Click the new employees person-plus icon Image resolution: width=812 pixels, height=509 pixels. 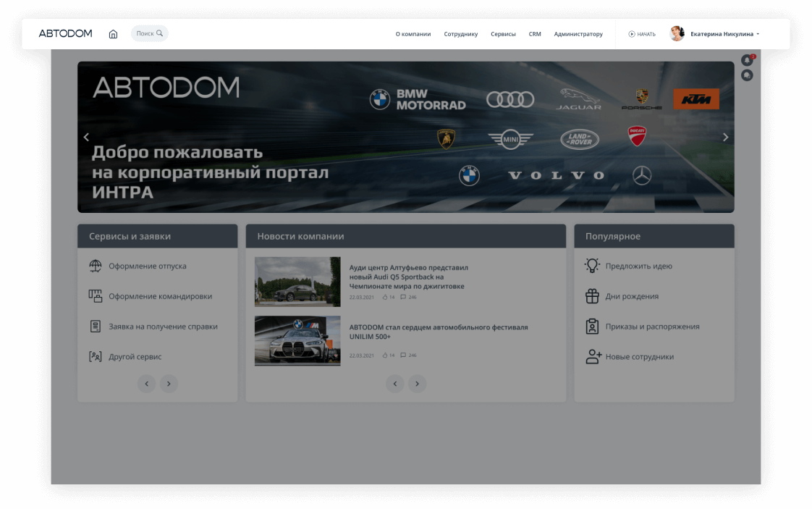pyautogui.click(x=593, y=357)
